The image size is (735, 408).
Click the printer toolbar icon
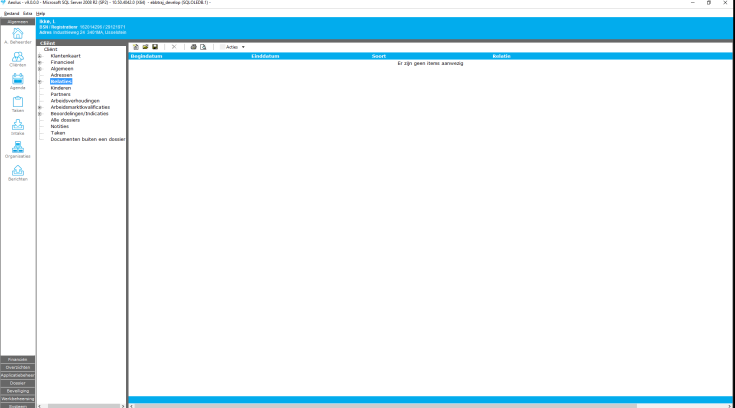pyautogui.click(x=192, y=47)
